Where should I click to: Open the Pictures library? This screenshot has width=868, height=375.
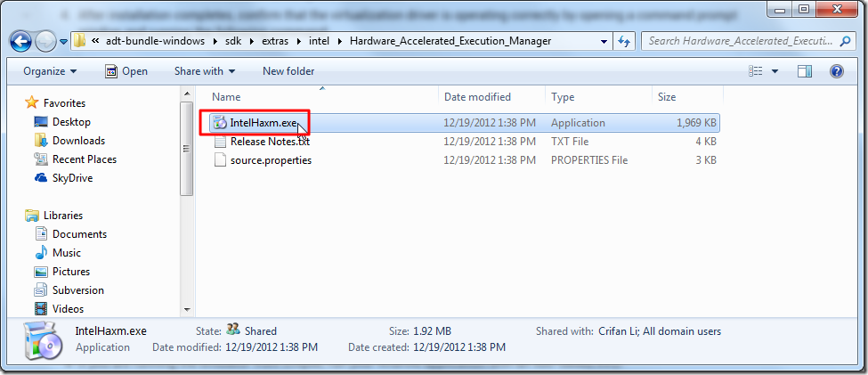tap(71, 272)
